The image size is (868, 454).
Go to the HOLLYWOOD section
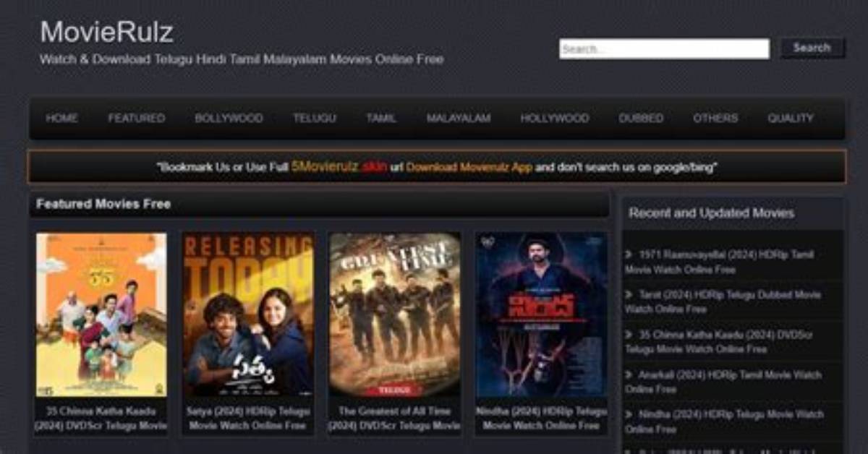click(555, 118)
